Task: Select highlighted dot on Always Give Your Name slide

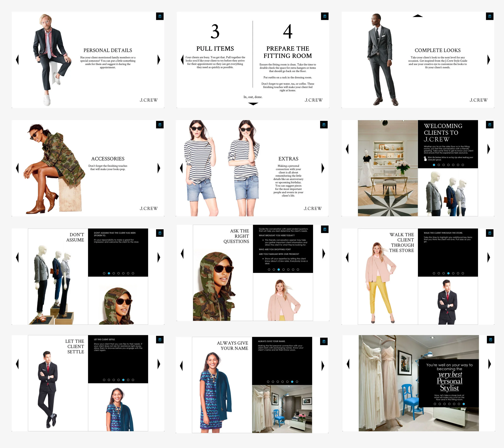Action: tap(292, 382)
